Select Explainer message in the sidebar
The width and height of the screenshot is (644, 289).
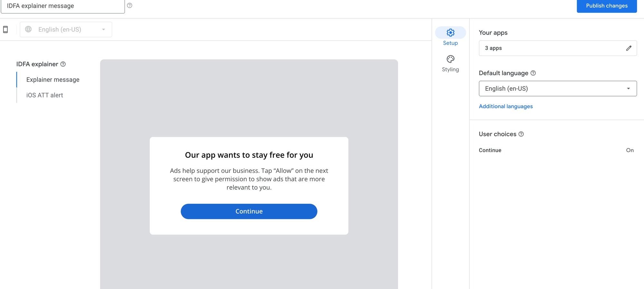coord(53,80)
